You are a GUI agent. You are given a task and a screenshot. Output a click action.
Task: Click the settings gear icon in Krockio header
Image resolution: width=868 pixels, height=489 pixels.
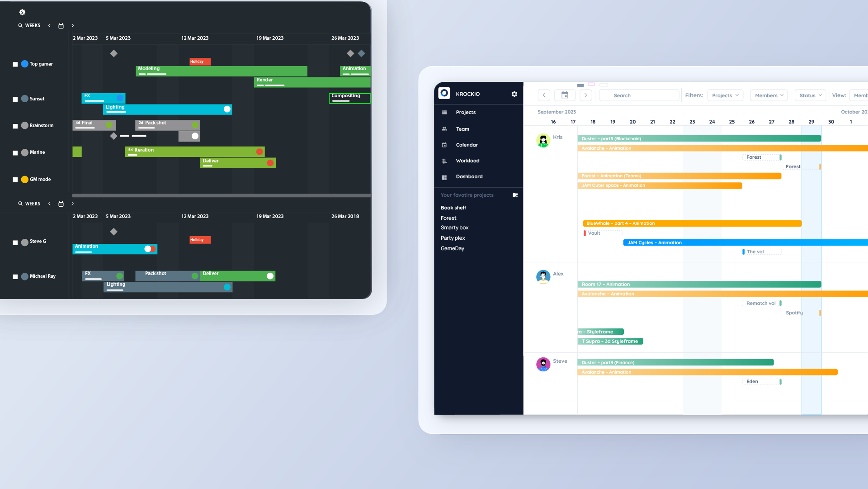pos(513,94)
